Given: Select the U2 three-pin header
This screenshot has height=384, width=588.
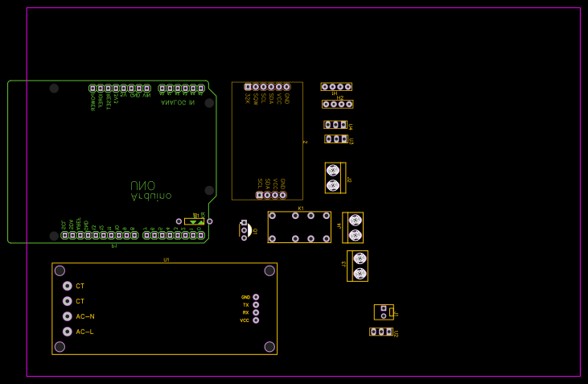Looking at the screenshot, I should (x=381, y=332).
